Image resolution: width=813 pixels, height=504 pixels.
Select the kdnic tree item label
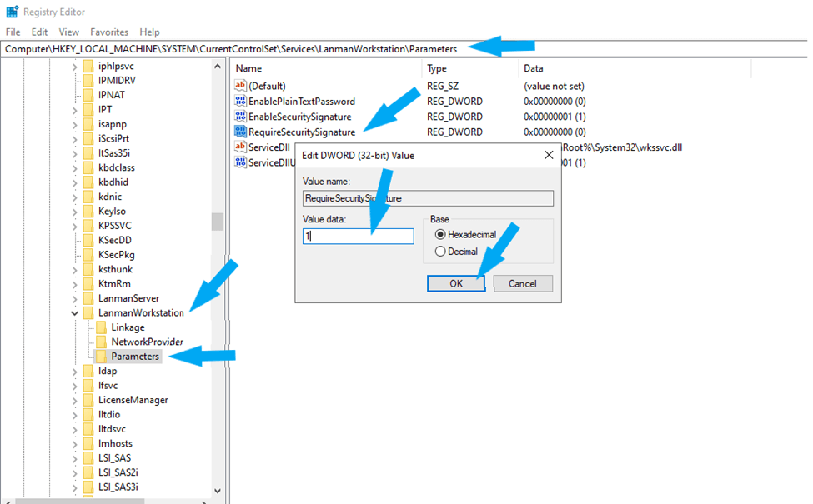click(110, 197)
